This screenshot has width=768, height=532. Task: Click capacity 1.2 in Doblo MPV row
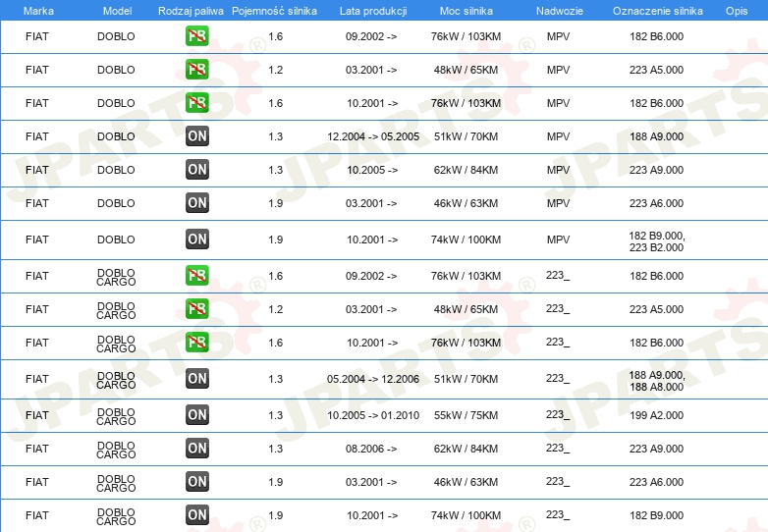(x=275, y=70)
